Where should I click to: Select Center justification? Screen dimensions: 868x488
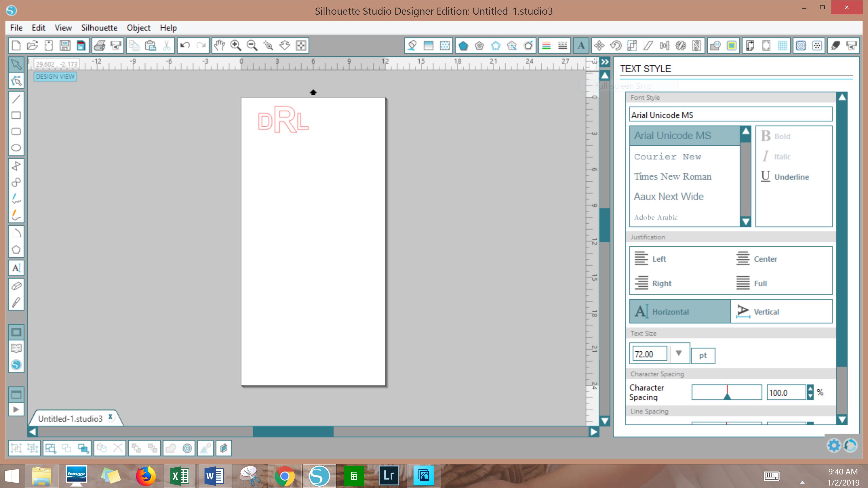[x=757, y=259]
